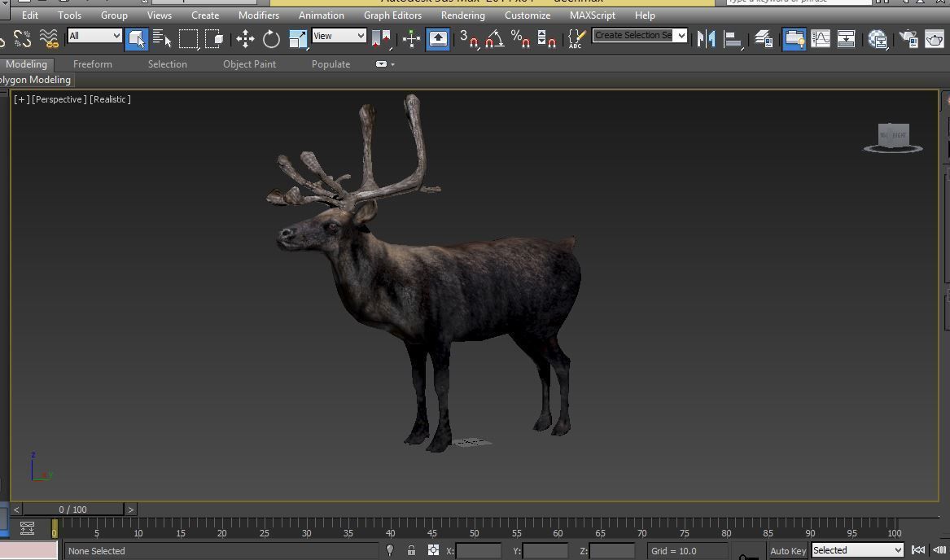Open the Selected key filter dropdown
Image resolution: width=950 pixels, height=560 pixels.
(x=856, y=550)
